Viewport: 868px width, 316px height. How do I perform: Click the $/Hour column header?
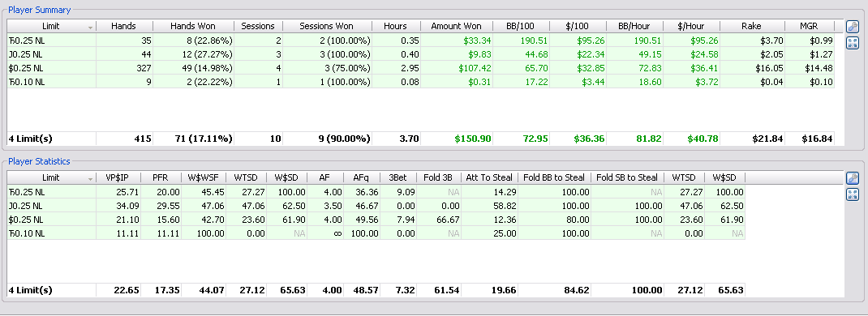click(x=690, y=26)
